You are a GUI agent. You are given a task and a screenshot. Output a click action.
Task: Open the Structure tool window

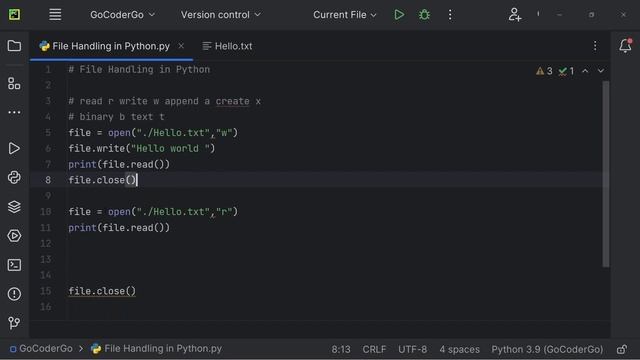click(x=14, y=84)
